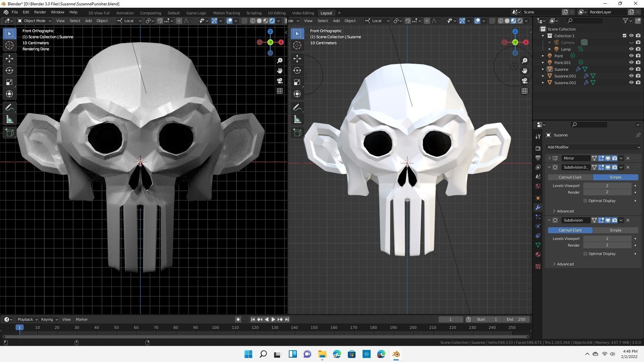The height and width of the screenshot is (362, 644).
Task: Click the outliner search field
Action: point(584,21)
